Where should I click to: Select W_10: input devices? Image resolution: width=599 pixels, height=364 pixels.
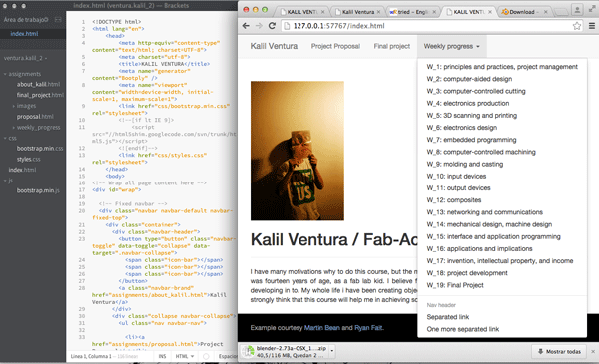[x=456, y=176]
